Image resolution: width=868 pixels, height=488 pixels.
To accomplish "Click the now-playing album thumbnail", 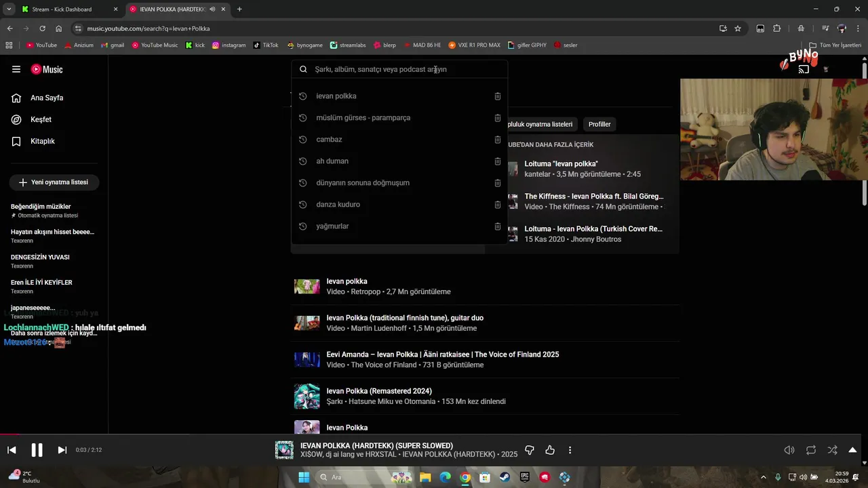I will pyautogui.click(x=284, y=450).
